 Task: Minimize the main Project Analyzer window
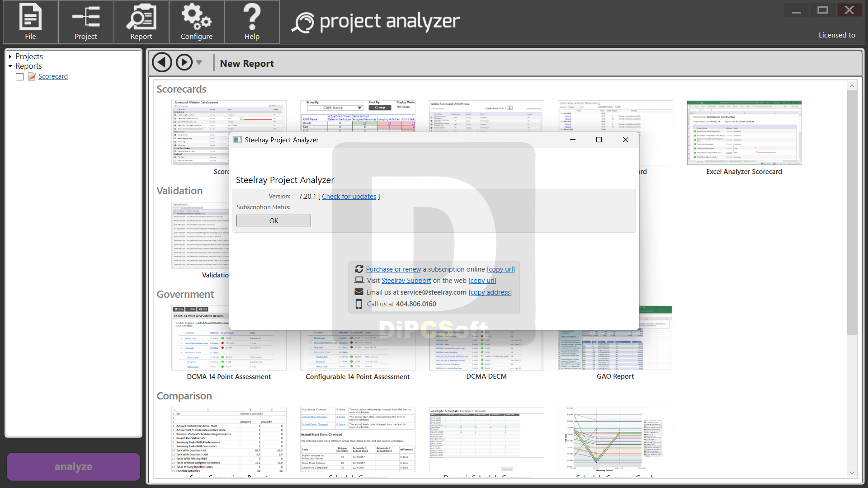click(x=797, y=10)
